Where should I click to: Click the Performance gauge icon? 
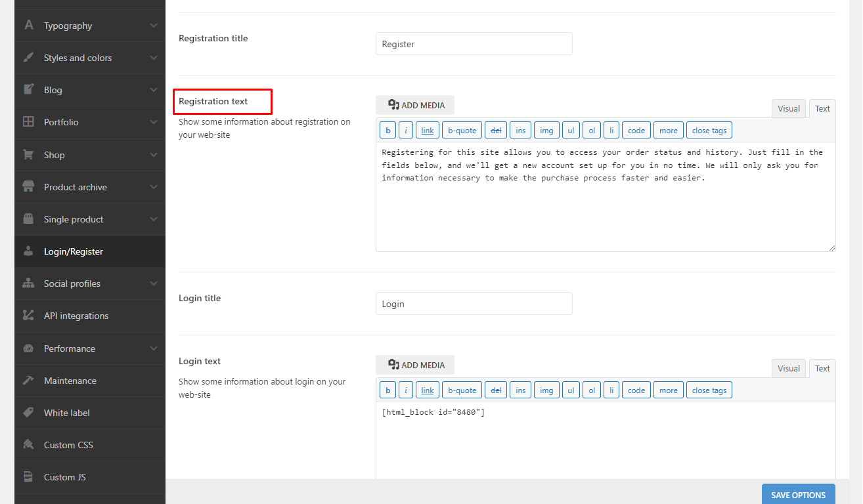[28, 348]
